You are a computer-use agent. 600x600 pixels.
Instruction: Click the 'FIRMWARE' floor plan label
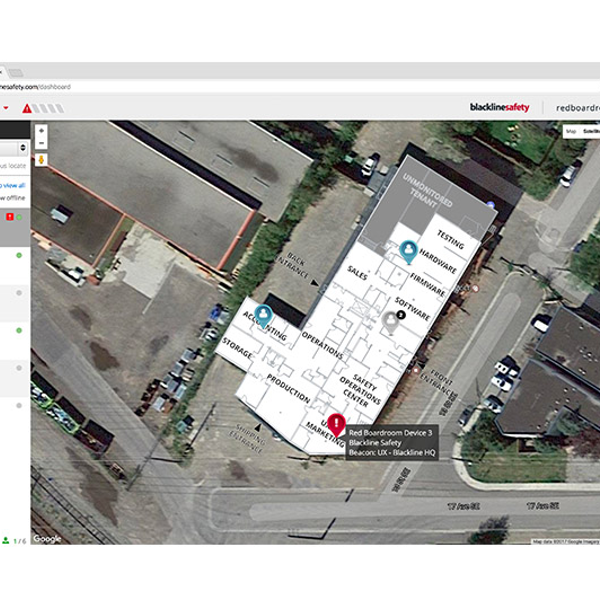[428, 285]
